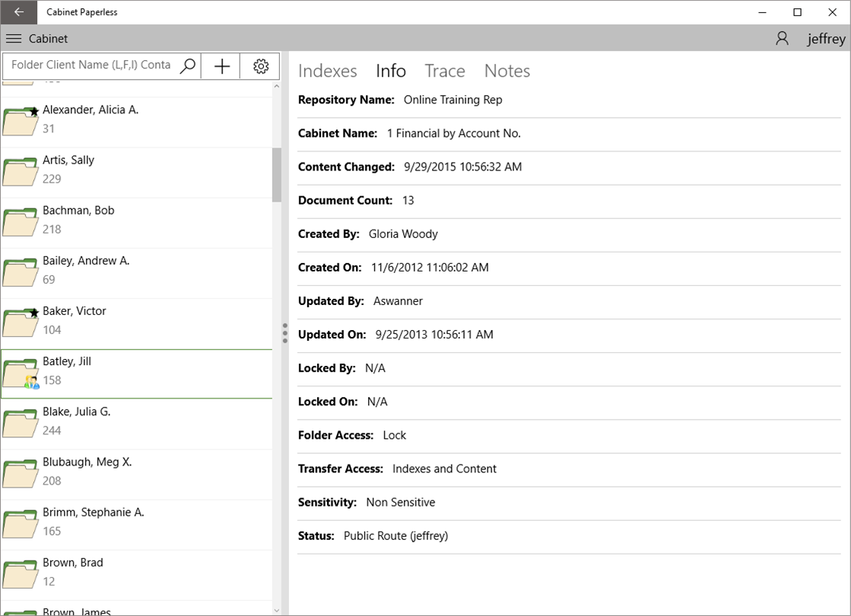
Task: Click the pane splitter grip handle
Action: [285, 333]
